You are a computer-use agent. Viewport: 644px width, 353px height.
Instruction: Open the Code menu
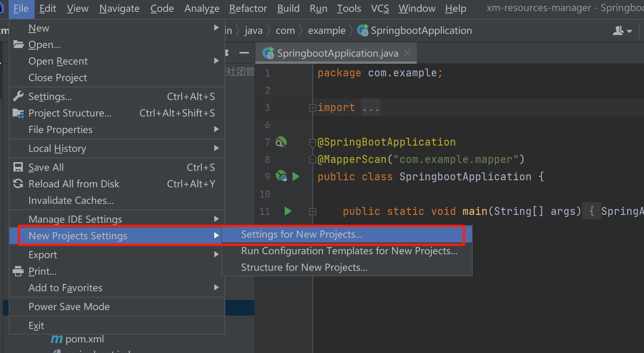coord(162,9)
